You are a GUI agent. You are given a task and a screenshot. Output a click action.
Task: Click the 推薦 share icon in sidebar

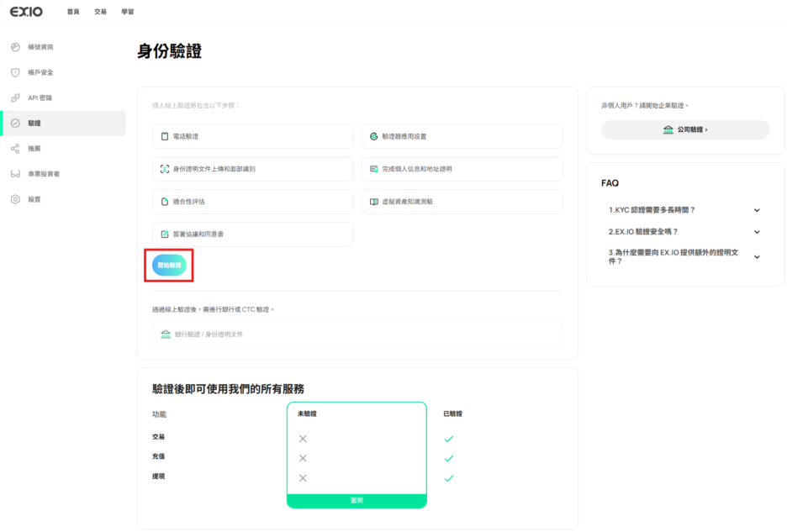15,149
